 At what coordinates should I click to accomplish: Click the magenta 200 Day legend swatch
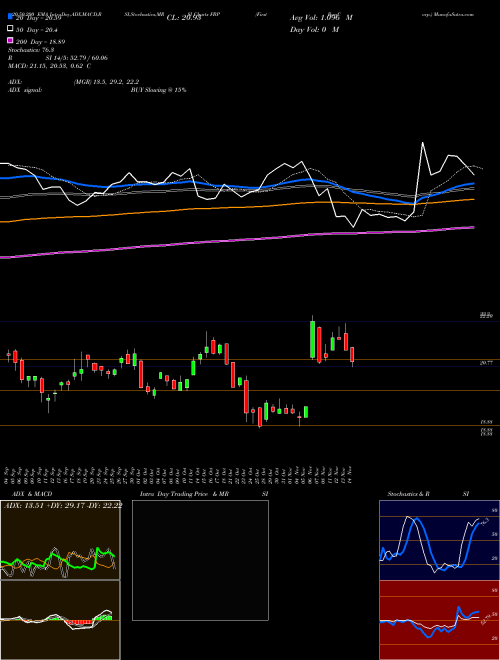point(10,40)
